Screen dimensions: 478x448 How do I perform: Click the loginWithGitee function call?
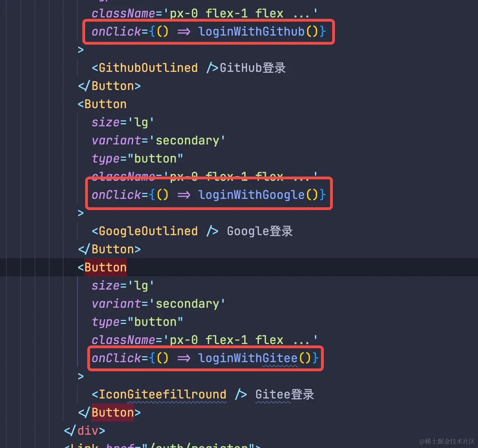click(248, 358)
